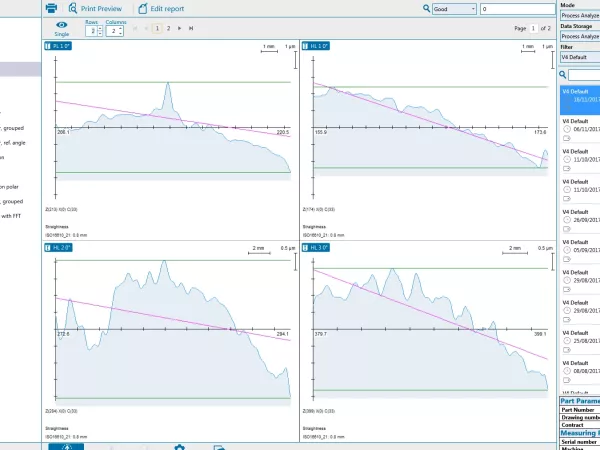Screen dimensions: 600x450
Task: Click the magnifier icon beside Good dropdown
Action: point(439,8)
